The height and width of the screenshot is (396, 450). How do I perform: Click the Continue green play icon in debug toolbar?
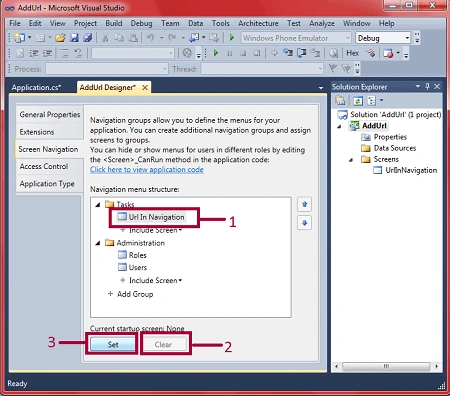click(216, 53)
